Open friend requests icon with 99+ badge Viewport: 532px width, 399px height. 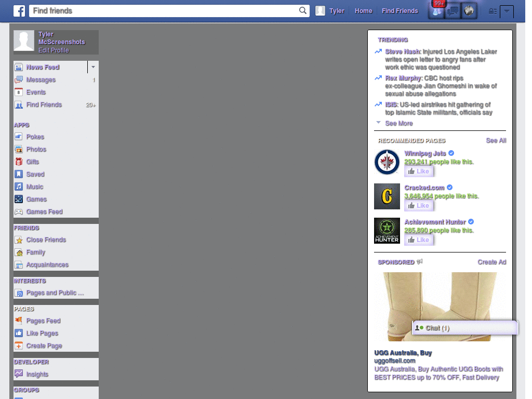coord(436,11)
